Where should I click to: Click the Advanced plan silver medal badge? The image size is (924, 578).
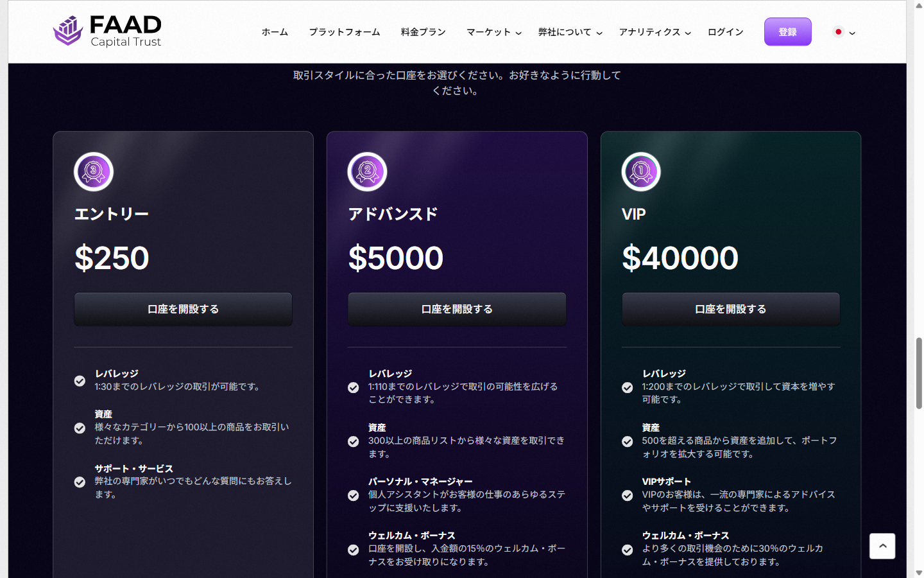pyautogui.click(x=367, y=171)
